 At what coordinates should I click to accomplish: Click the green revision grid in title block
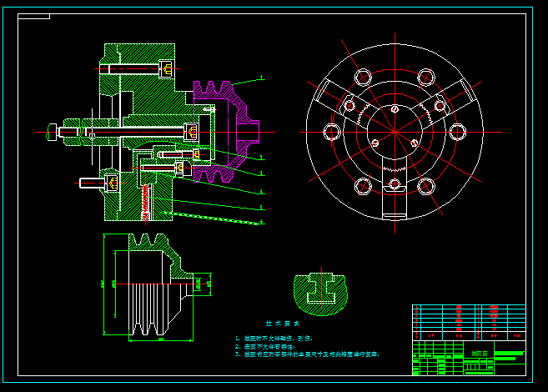point(438,359)
